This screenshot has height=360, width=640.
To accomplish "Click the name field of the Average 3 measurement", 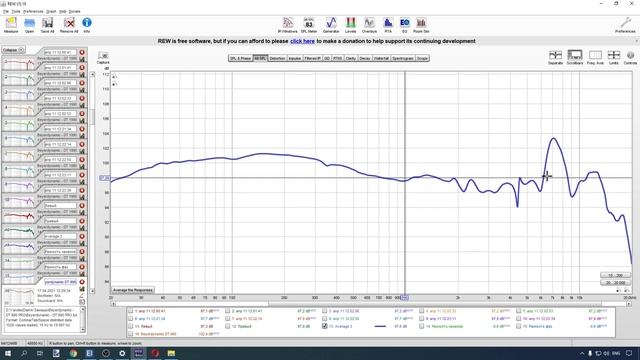I will click(60, 236).
